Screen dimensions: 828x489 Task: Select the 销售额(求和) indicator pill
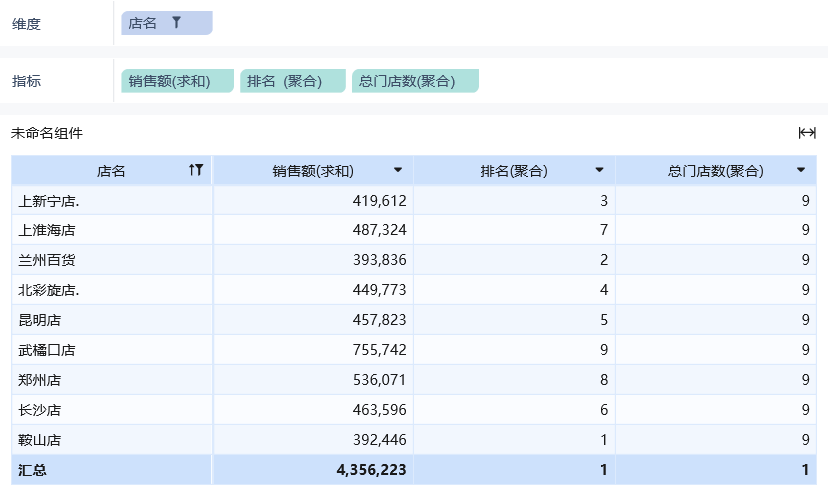(177, 81)
